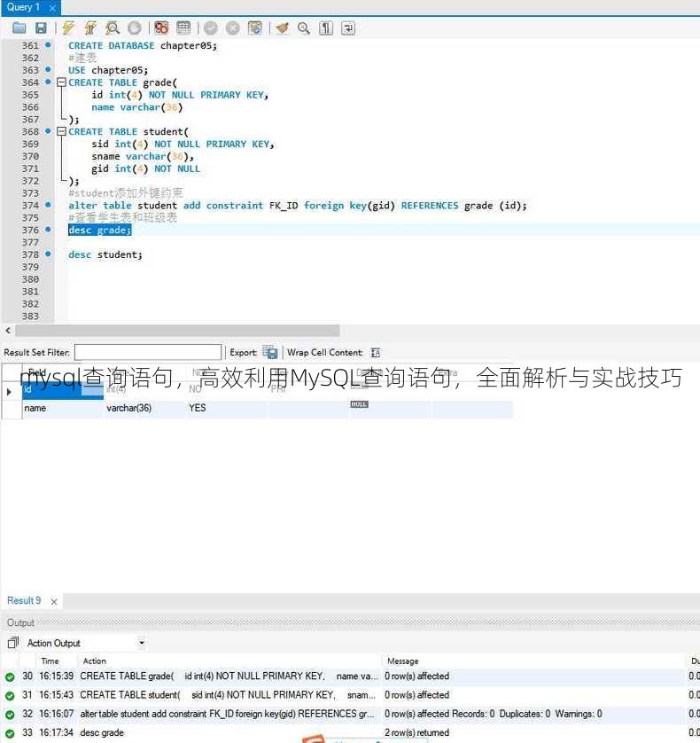This screenshot has height=743, width=700.
Task: Select the 'desc grade' output action
Action: click(102, 732)
